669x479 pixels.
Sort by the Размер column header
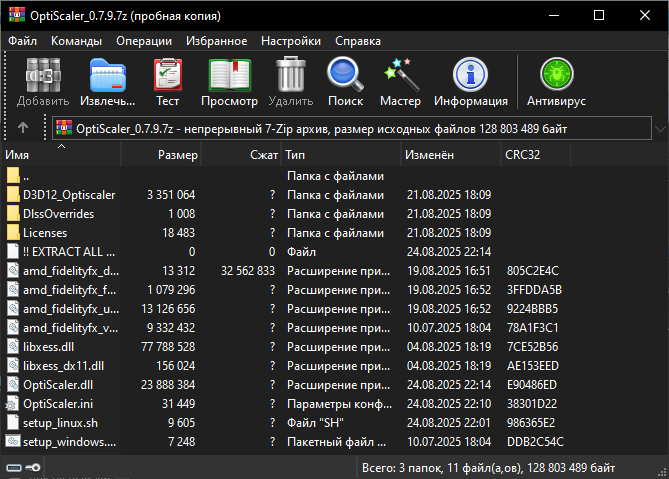161,155
